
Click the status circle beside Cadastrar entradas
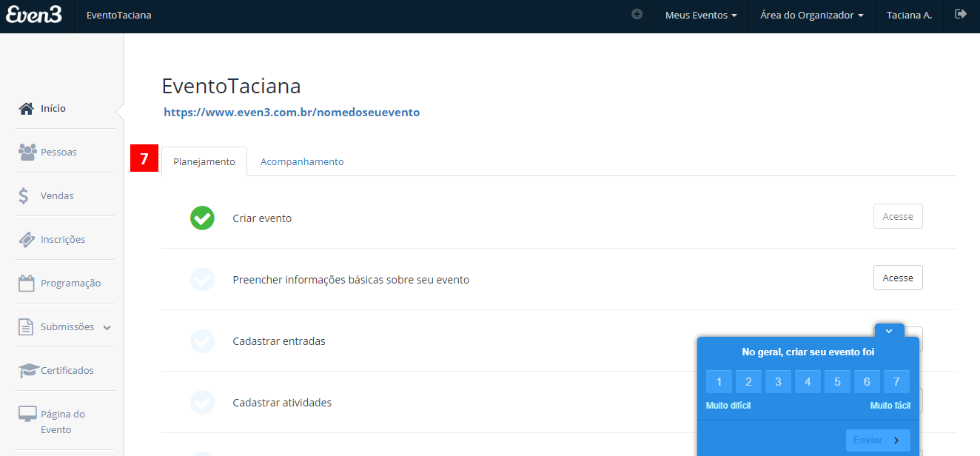pyautogui.click(x=202, y=341)
